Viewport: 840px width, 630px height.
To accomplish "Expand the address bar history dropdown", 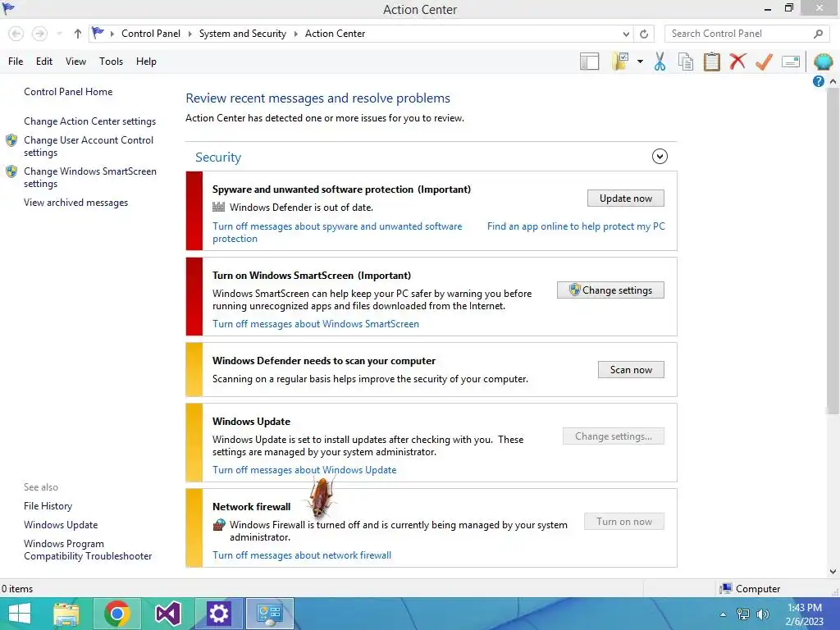I will 626,34.
